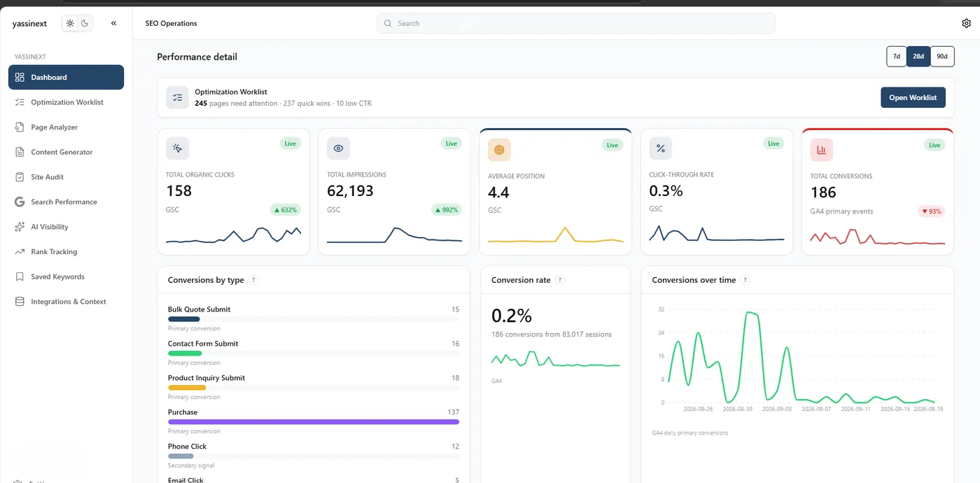Open Integrations & Context
This screenshot has height=483, width=980.
point(66,302)
